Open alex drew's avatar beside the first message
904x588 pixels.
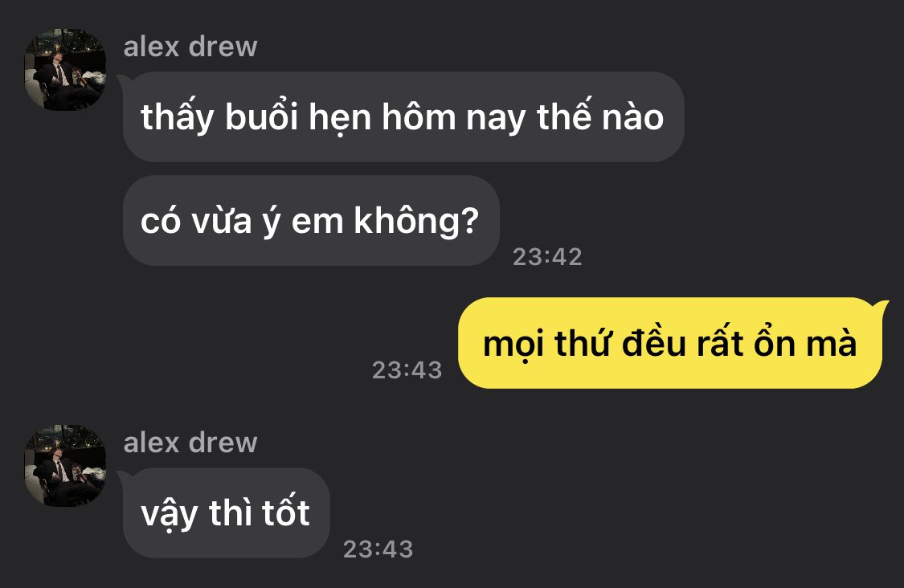pyautogui.click(x=65, y=69)
